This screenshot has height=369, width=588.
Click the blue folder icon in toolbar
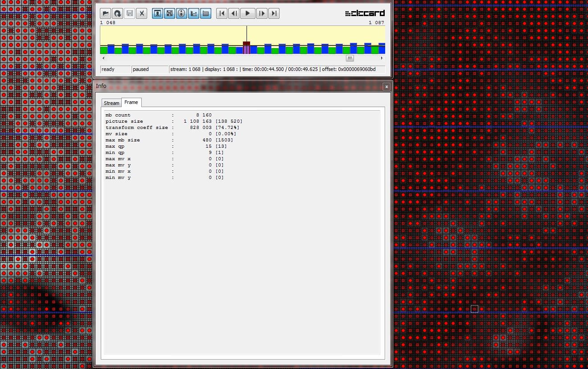pyautogui.click(x=205, y=13)
